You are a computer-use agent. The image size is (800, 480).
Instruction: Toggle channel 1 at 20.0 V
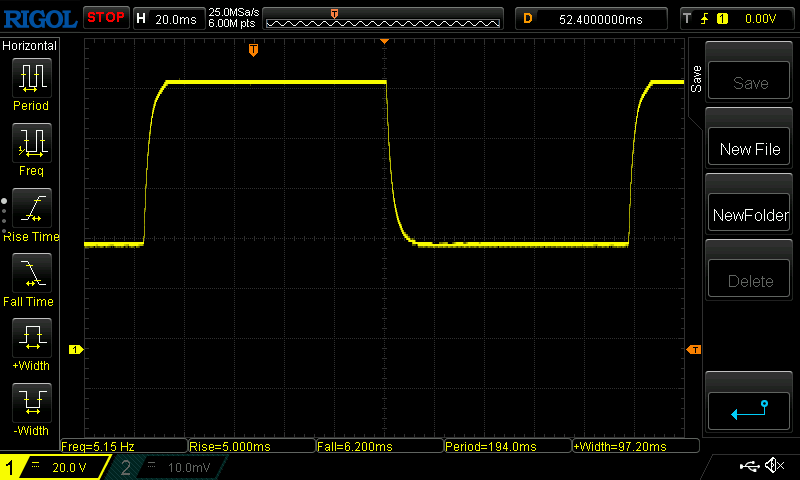pyautogui.click(x=55, y=467)
